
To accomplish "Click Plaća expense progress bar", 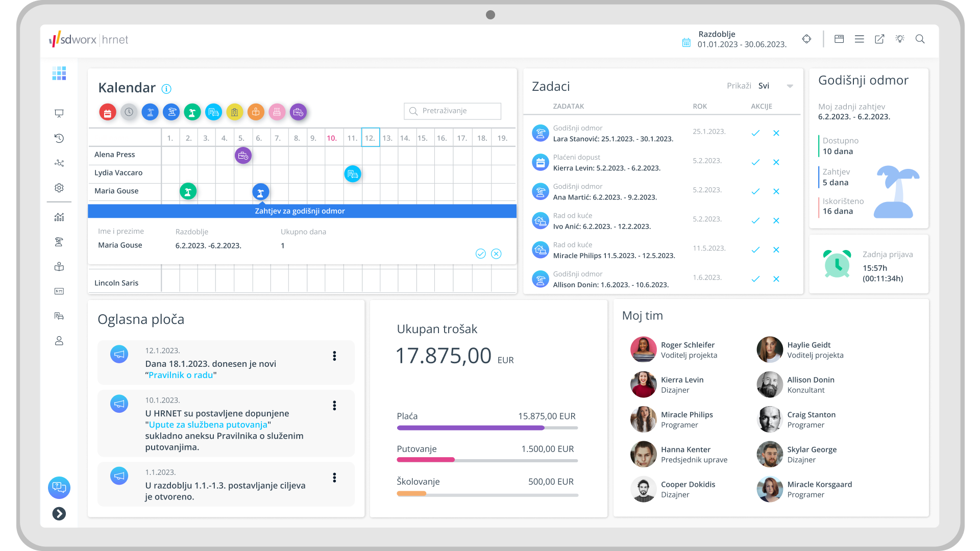I will pyautogui.click(x=487, y=428).
